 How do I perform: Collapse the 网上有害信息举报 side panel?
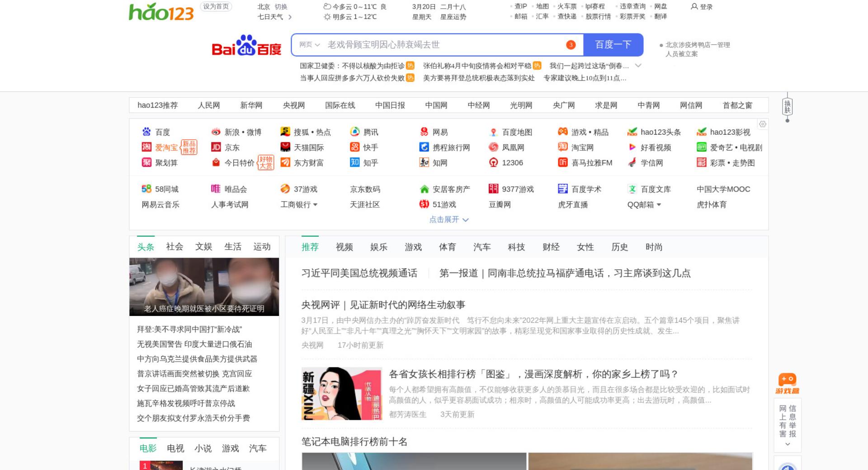788,444
